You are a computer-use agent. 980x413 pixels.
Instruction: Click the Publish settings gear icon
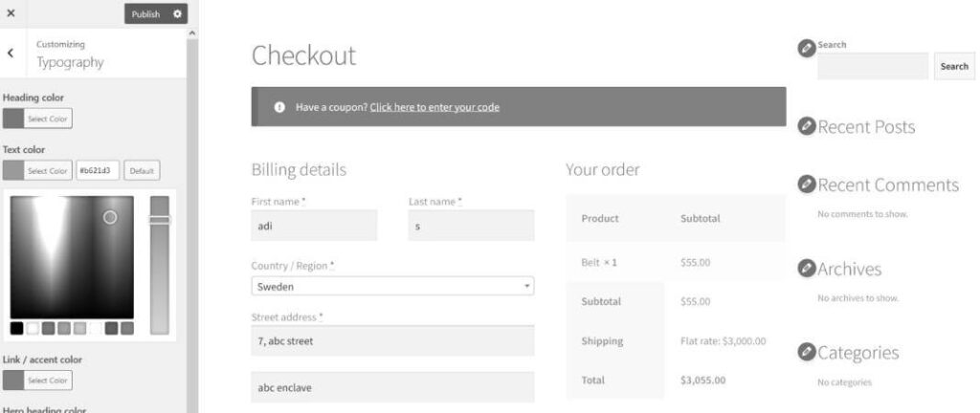177,13
